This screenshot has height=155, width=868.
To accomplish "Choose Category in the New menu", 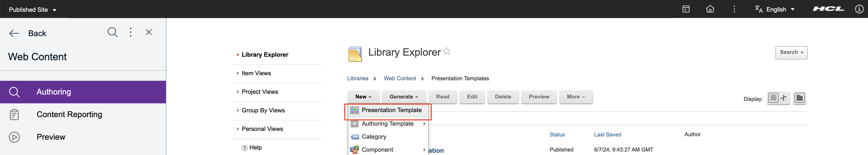I will click(x=374, y=137).
